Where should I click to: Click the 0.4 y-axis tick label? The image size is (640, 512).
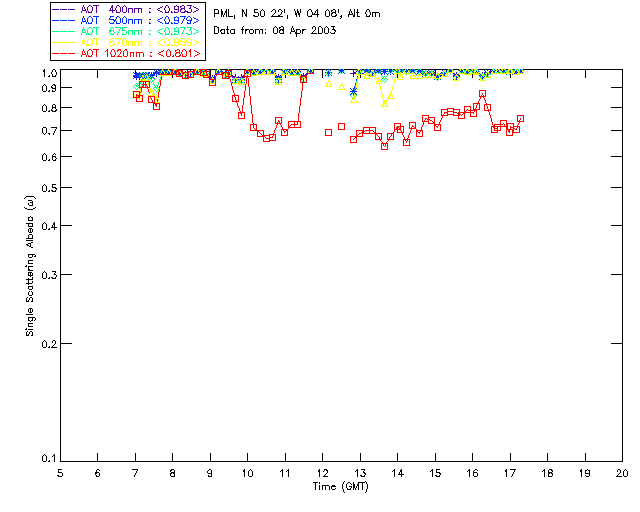pos(49,226)
